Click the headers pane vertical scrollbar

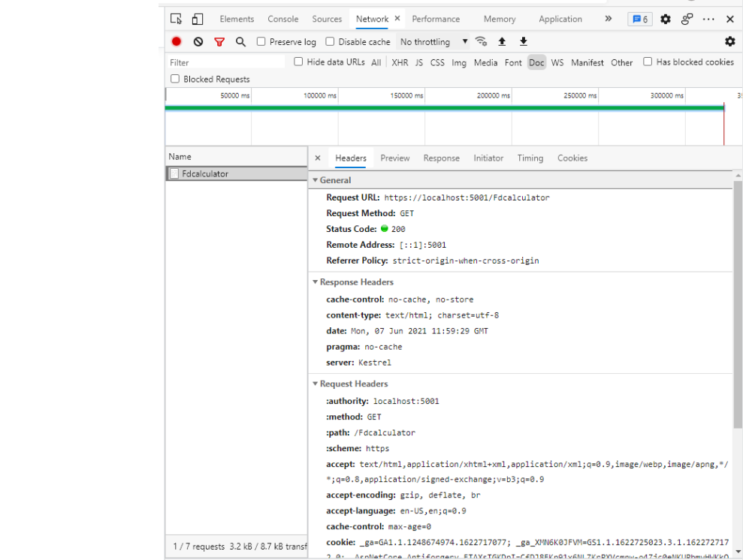pos(737,304)
